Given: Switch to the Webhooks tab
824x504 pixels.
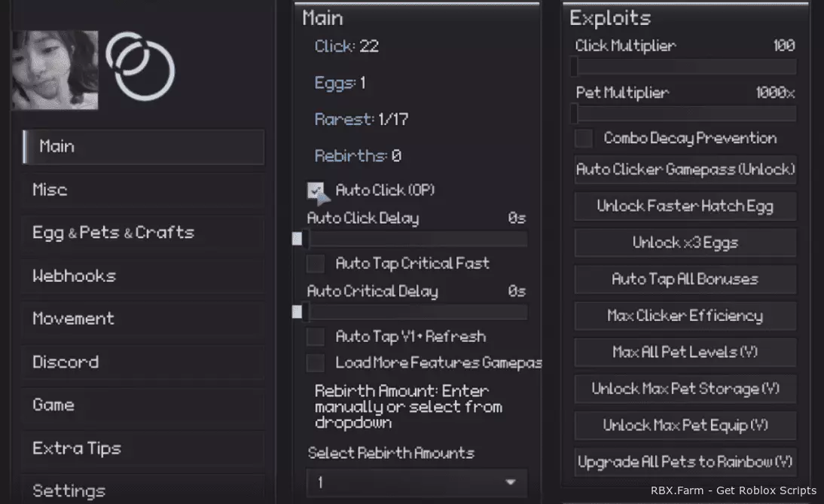Looking at the screenshot, I should [x=143, y=276].
